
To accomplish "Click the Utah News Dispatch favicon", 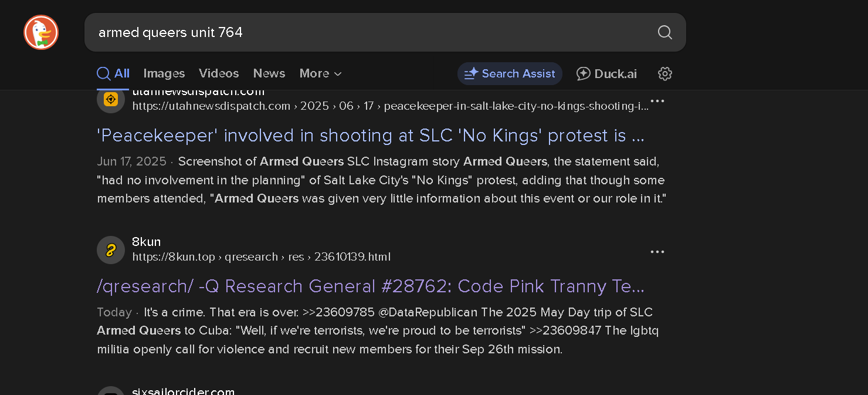I will pos(111,100).
